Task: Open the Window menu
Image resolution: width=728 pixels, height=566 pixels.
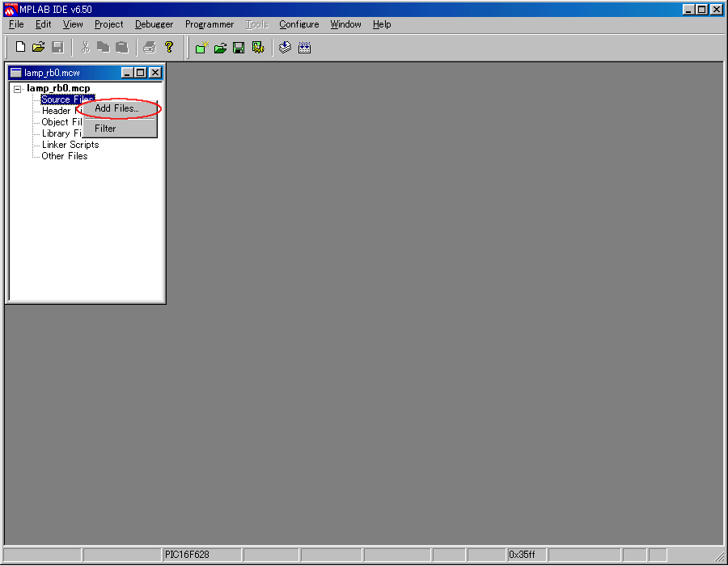Action: [345, 24]
